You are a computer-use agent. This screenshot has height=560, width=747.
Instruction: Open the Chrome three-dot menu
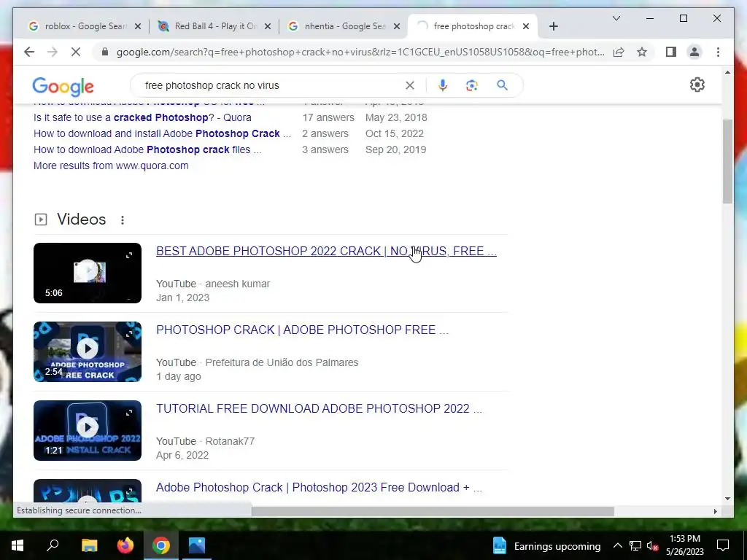(x=718, y=52)
